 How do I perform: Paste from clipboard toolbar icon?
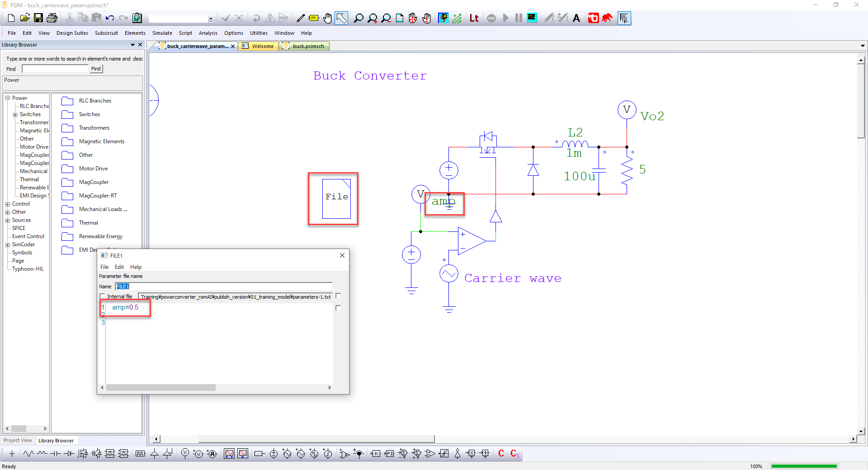(96, 18)
